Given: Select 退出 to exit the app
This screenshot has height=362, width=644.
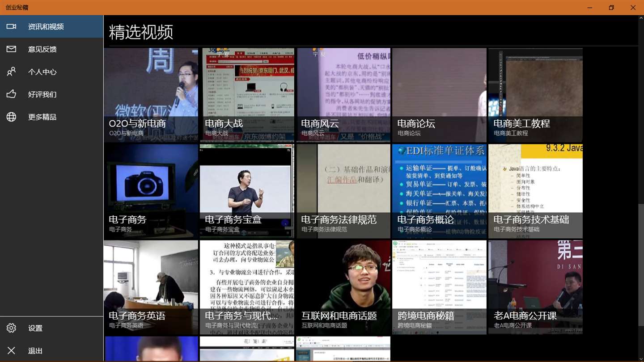Looking at the screenshot, I should (x=51, y=351).
